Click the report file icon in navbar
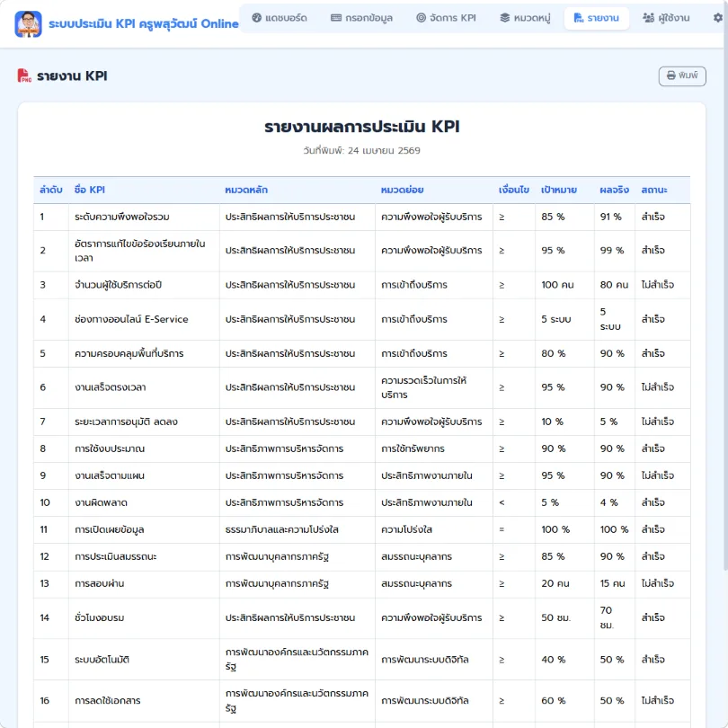 pos(579,18)
